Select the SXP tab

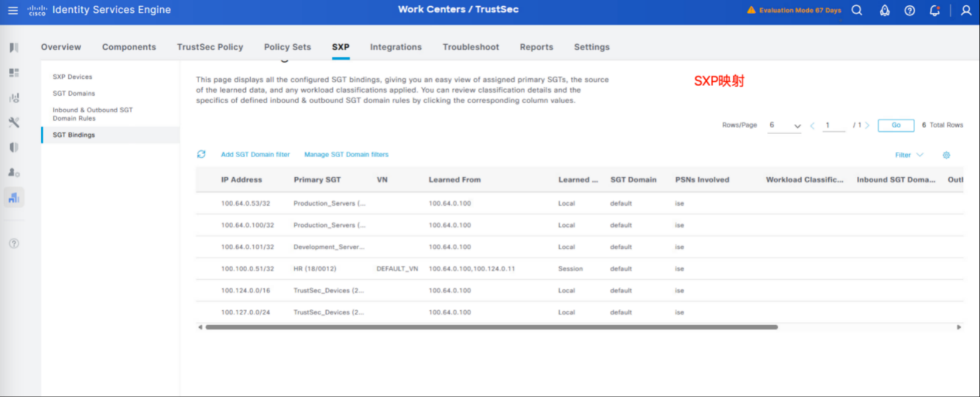[341, 47]
